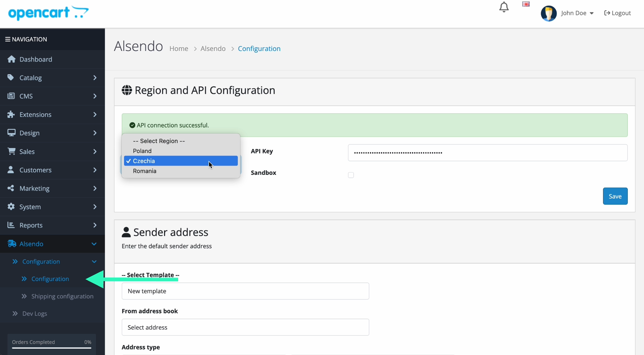Log out of the admin panel
644x355 pixels.
coord(617,13)
